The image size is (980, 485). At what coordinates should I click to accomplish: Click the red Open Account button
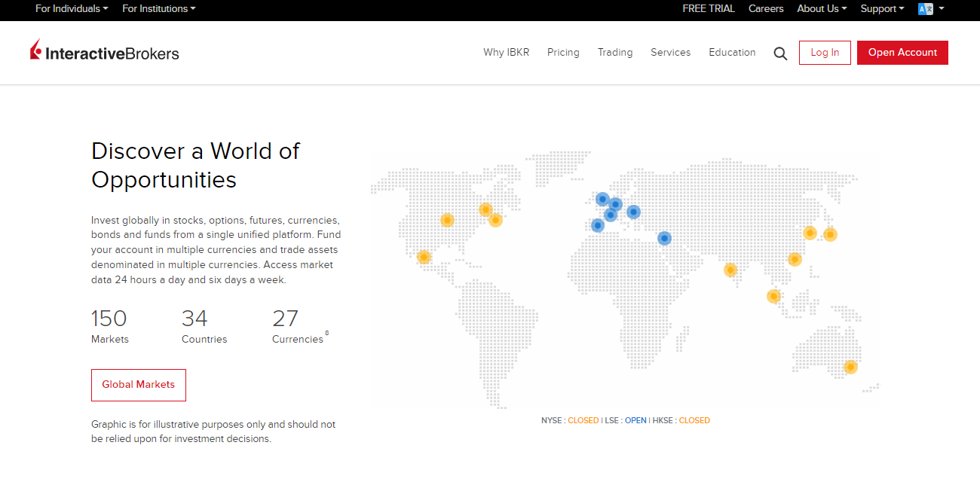[902, 53]
